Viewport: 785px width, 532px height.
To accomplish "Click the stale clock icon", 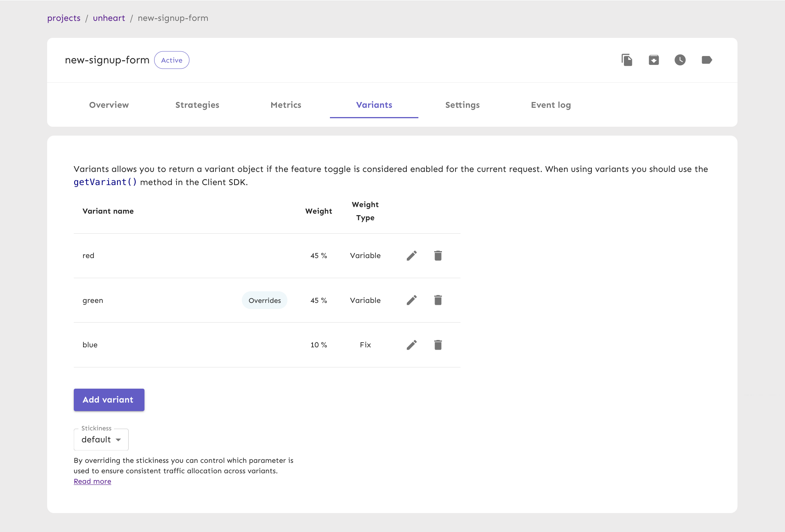I will 680,60.
